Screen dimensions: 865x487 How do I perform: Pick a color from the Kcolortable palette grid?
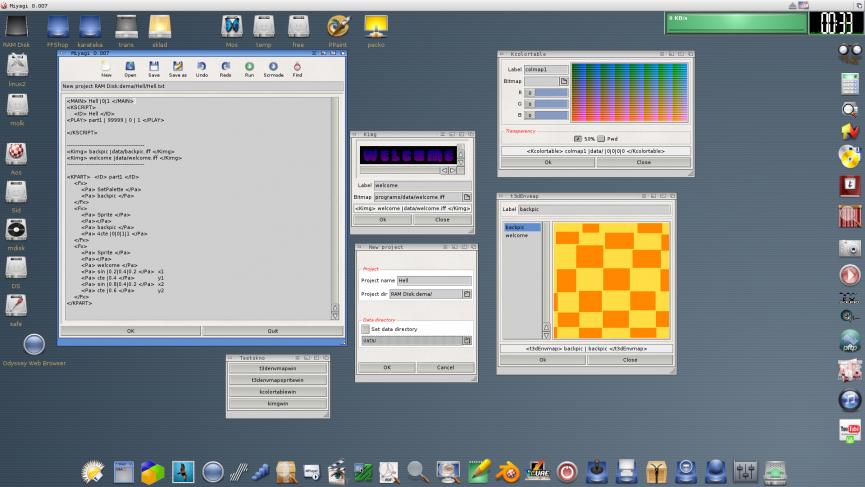point(630,92)
